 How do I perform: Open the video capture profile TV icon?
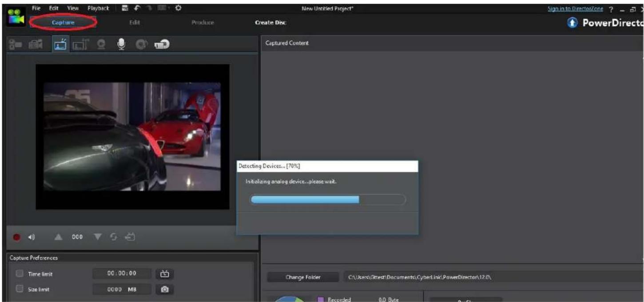[x=165, y=274]
